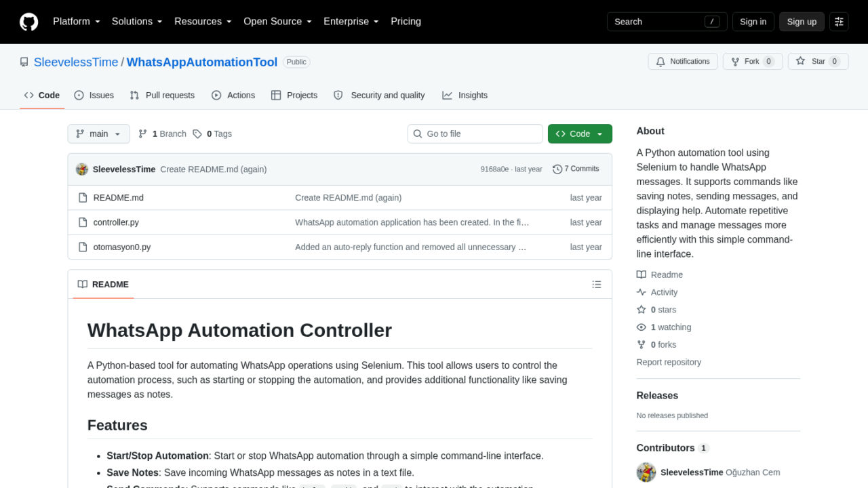868x488 pixels.
Task: Click the star icon beside 0 stars
Action: tap(642, 310)
